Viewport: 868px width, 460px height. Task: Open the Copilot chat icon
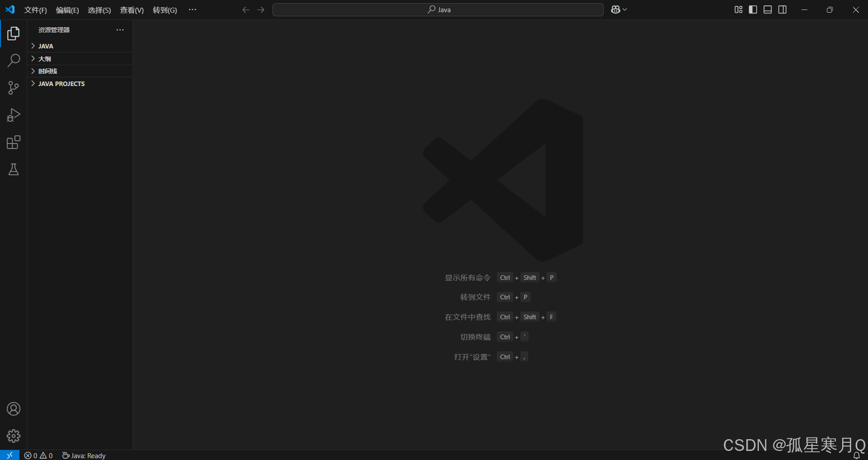pyautogui.click(x=615, y=10)
